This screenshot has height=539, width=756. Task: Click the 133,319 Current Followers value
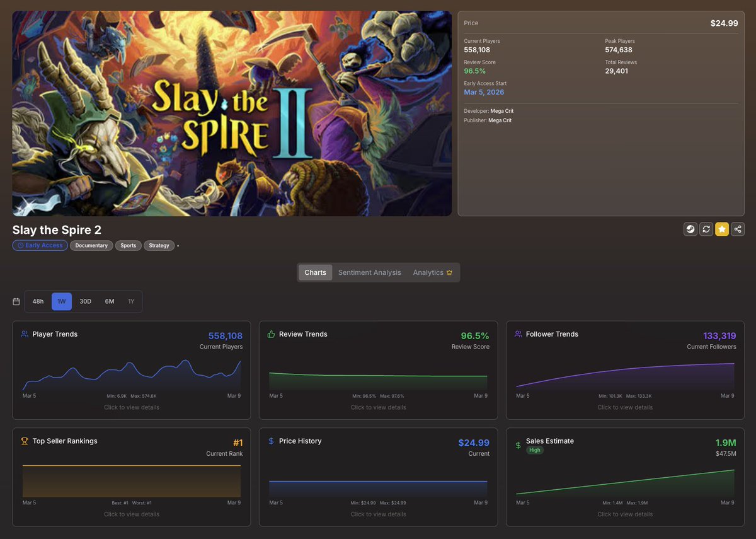click(719, 336)
